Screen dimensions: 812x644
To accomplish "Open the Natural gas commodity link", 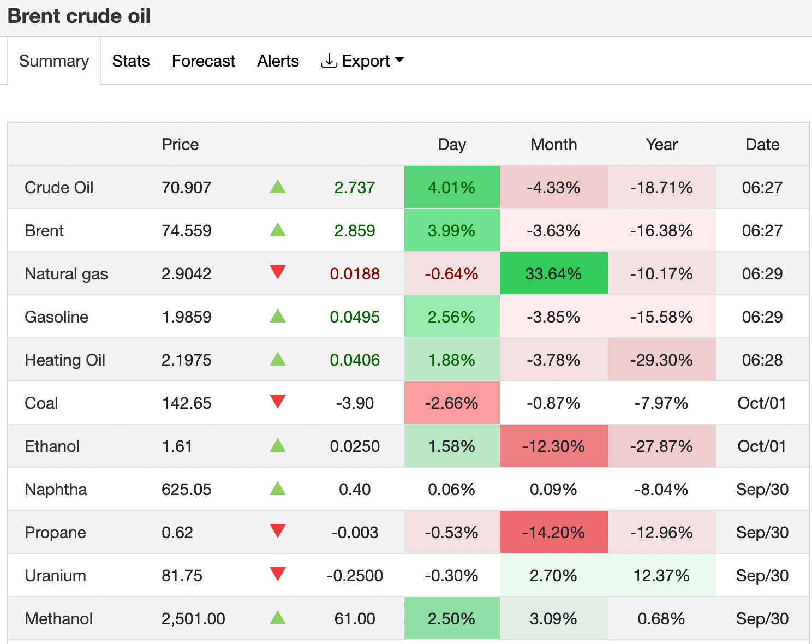I will point(67,274).
